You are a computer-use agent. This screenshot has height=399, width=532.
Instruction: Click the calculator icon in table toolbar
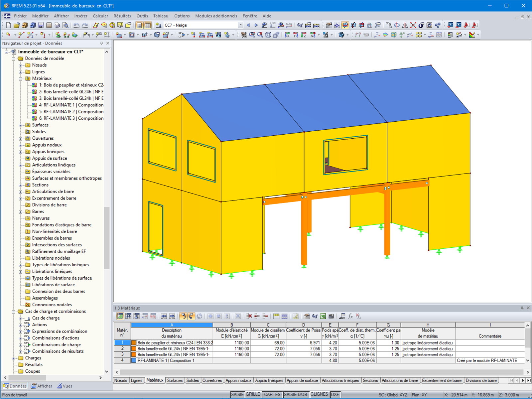pos(331,316)
